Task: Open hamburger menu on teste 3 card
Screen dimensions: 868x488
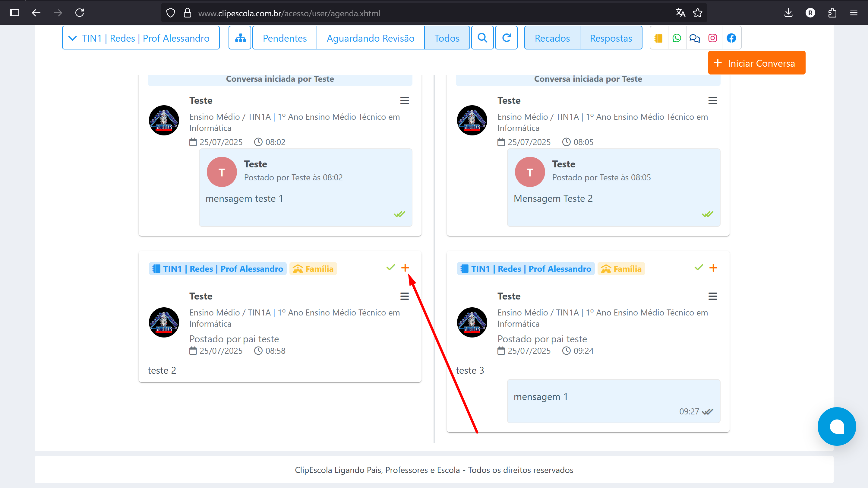Action: [712, 296]
